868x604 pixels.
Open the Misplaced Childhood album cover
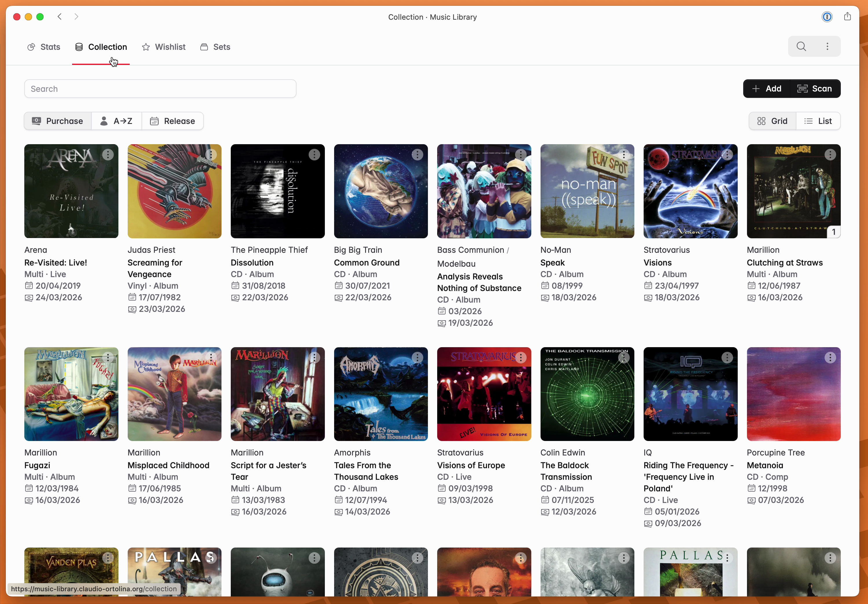(174, 394)
